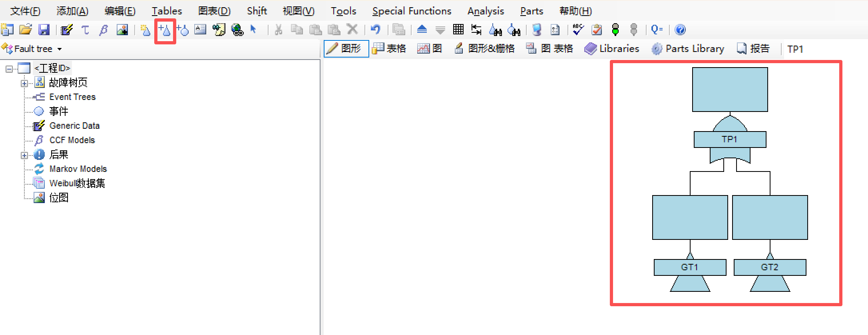
Task: Open a project with the folder icon
Action: pos(26,30)
